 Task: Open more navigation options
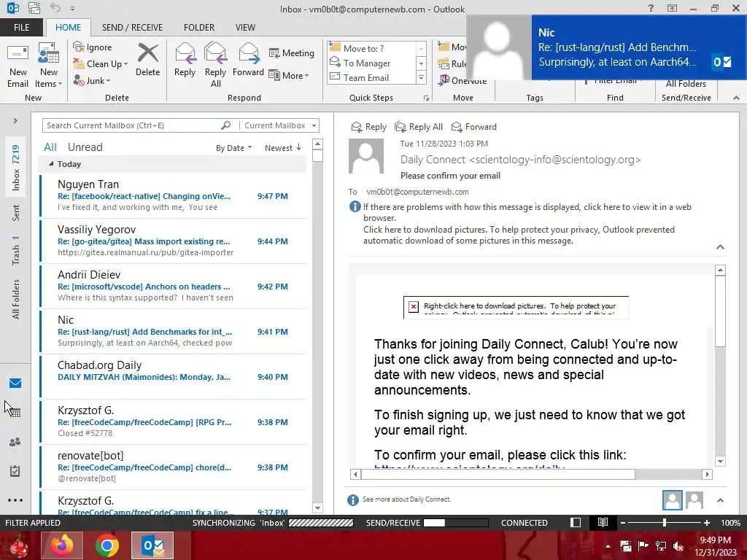coord(15,500)
